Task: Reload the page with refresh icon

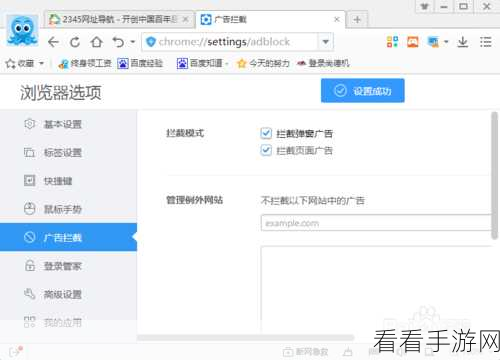Action: coord(75,42)
